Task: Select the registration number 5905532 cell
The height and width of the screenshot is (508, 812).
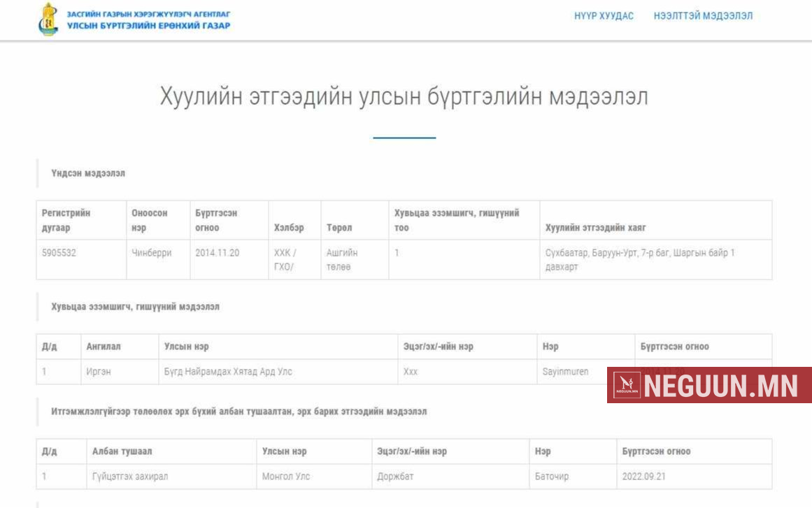Action: 59,253
